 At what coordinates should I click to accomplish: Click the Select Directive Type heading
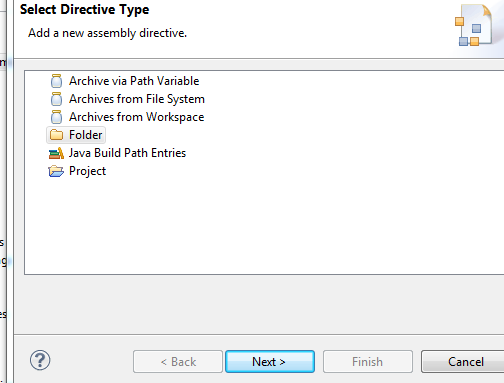[x=84, y=9]
